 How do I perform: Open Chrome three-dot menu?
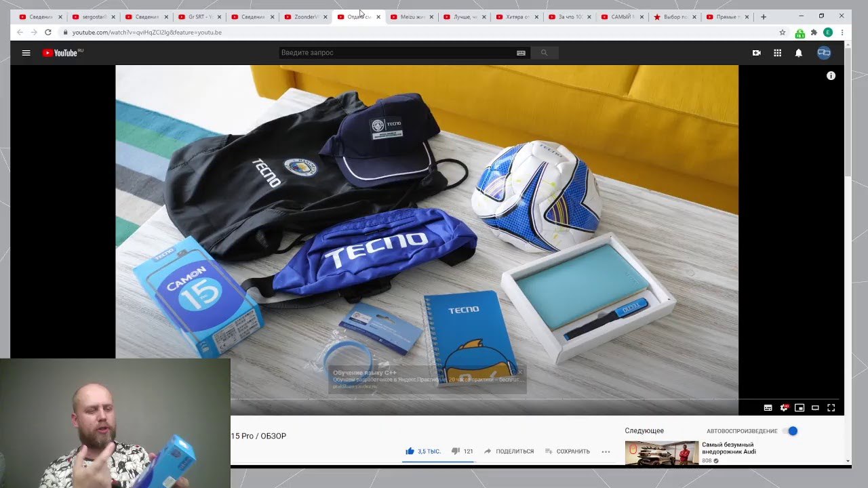pyautogui.click(x=842, y=32)
